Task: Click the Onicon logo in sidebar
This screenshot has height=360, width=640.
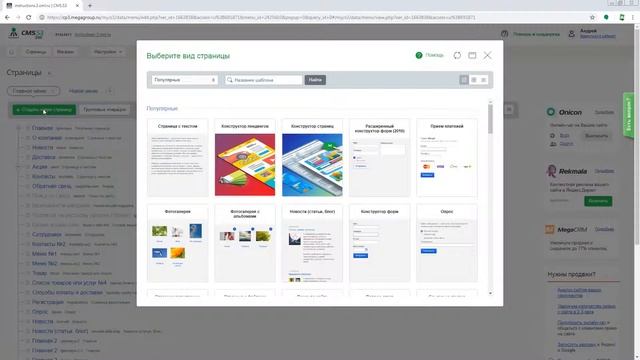Action: tap(564, 112)
